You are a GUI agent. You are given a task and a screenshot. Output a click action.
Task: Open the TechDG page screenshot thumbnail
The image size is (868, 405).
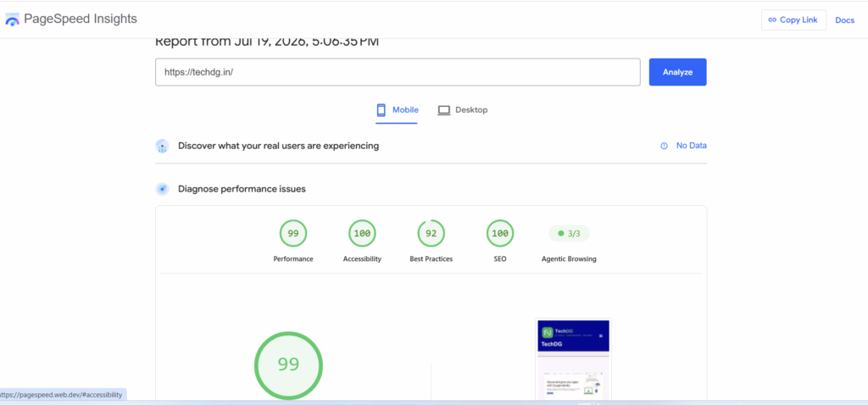[574, 359]
